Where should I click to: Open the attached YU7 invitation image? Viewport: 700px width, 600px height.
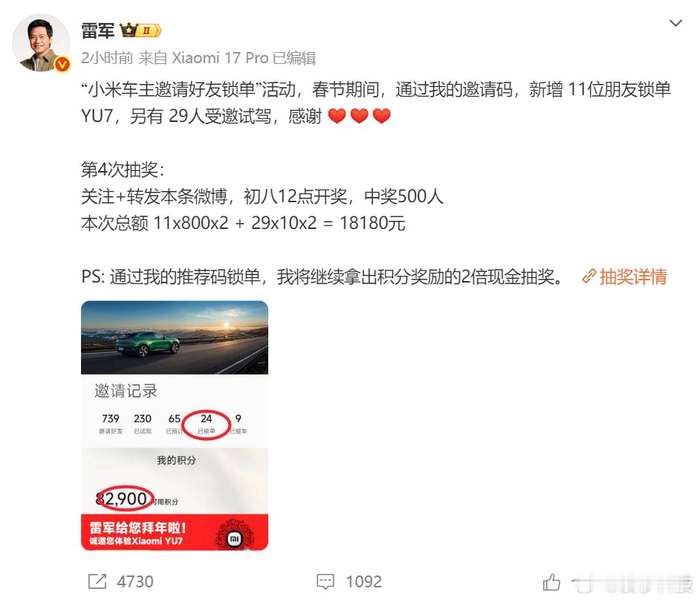(x=175, y=425)
